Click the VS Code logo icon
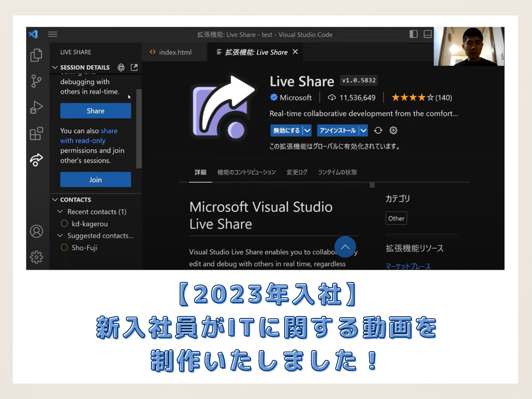This screenshot has width=532, height=399. pos(33,34)
